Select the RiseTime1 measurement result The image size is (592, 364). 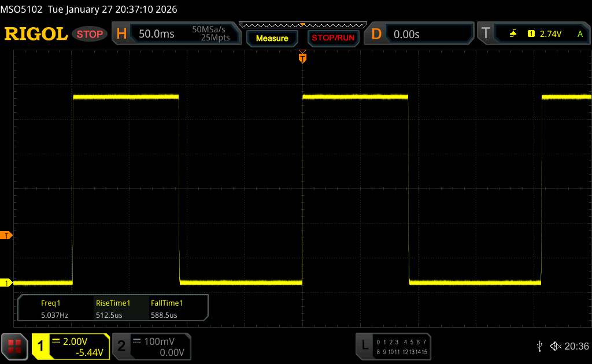(x=113, y=309)
